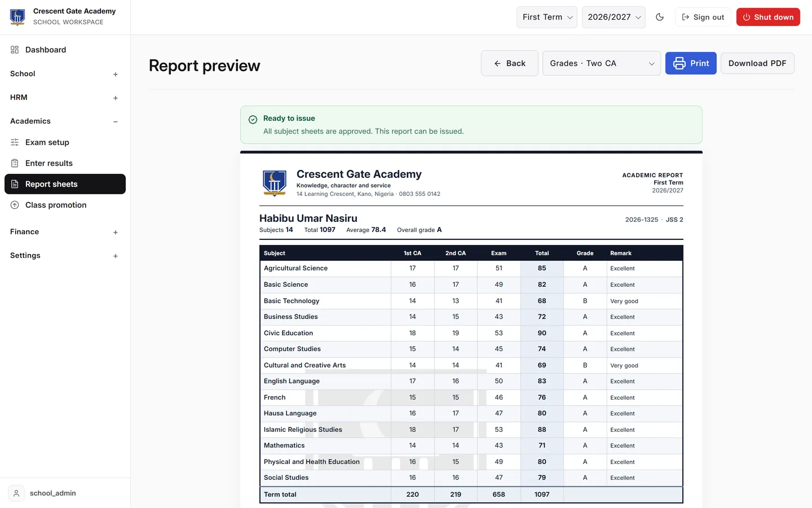
Task: Click the 1st CA column header
Action: pos(412,253)
